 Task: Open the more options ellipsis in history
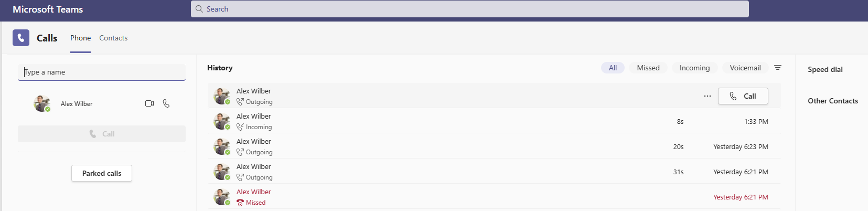[708, 96]
